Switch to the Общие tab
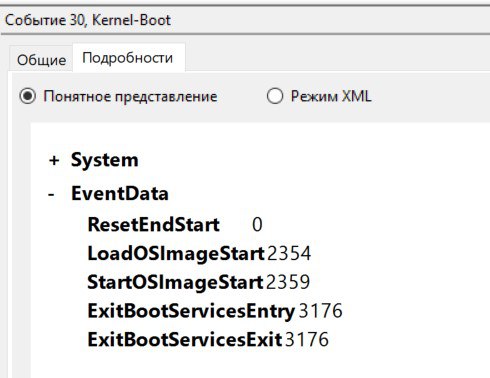The width and height of the screenshot is (490, 378). [x=41, y=60]
